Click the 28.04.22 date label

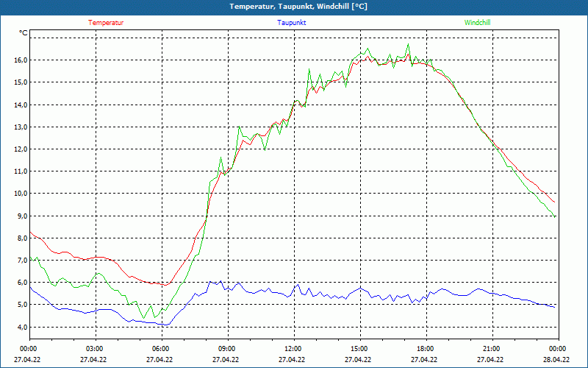click(x=556, y=360)
